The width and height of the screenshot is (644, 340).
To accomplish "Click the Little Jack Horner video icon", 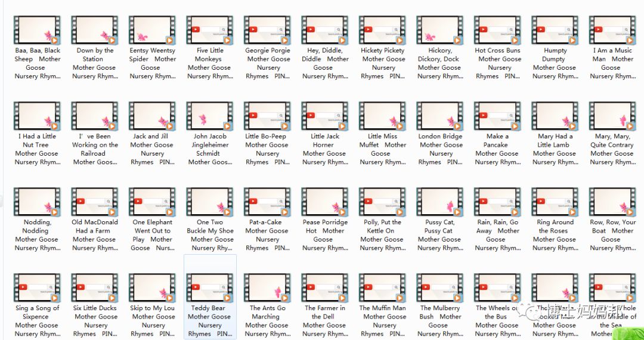I will 324,116.
